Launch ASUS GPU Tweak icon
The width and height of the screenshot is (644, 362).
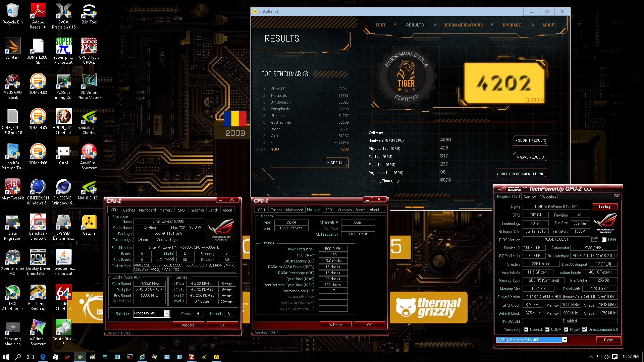(13, 86)
